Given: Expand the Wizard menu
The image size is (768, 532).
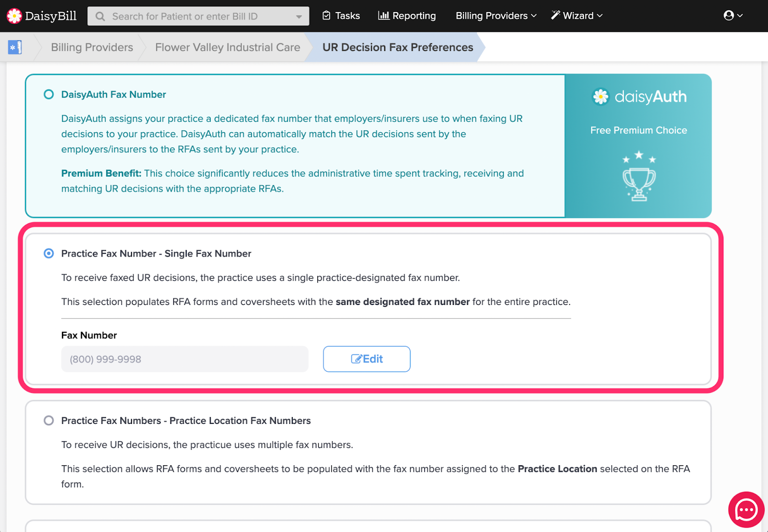Looking at the screenshot, I should click(576, 16).
